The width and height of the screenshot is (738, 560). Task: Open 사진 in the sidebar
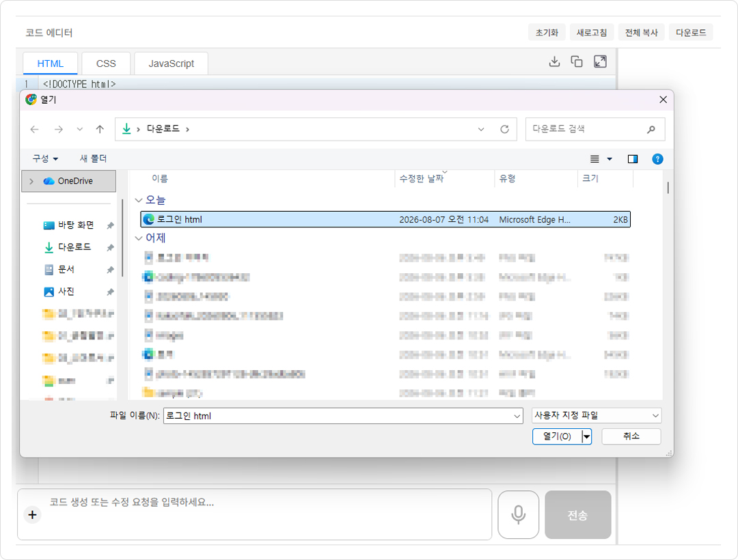[x=59, y=292]
